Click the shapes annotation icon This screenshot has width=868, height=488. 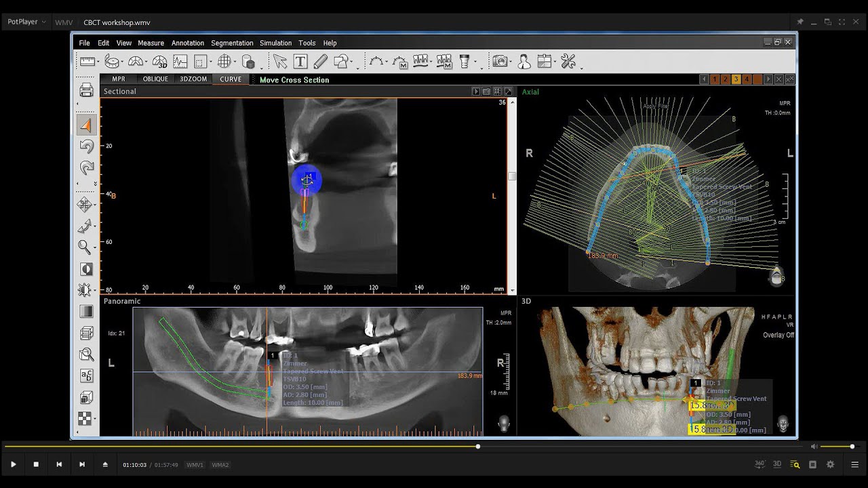pos(341,62)
